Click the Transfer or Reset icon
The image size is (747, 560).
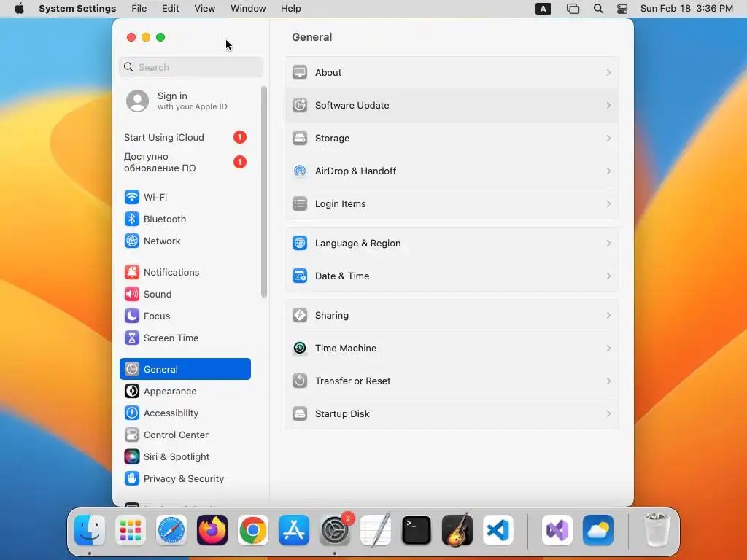coord(300,381)
